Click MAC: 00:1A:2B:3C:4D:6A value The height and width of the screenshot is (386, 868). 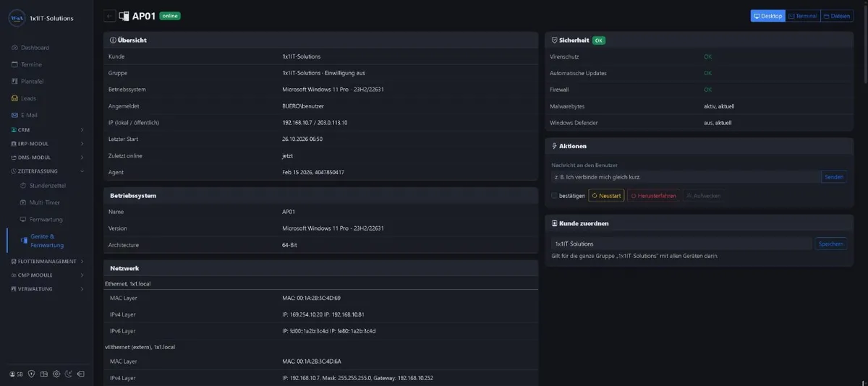pos(311,361)
